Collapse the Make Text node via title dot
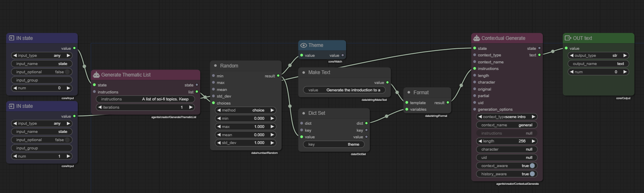This screenshot has height=193, width=644. click(x=304, y=72)
